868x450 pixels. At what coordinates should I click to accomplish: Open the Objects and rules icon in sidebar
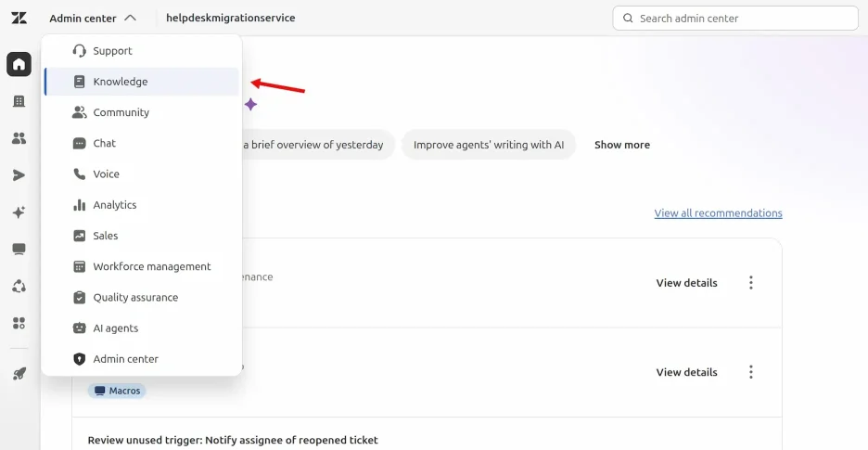point(19,286)
